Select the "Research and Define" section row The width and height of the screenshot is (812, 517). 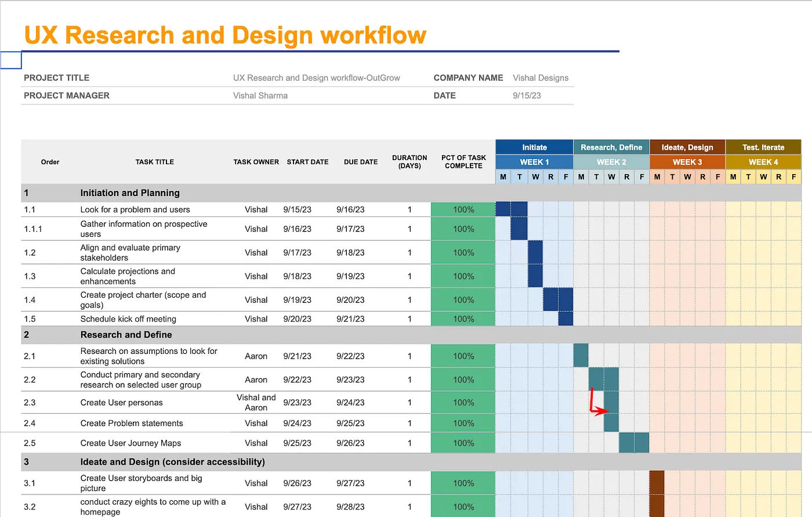[x=126, y=335]
